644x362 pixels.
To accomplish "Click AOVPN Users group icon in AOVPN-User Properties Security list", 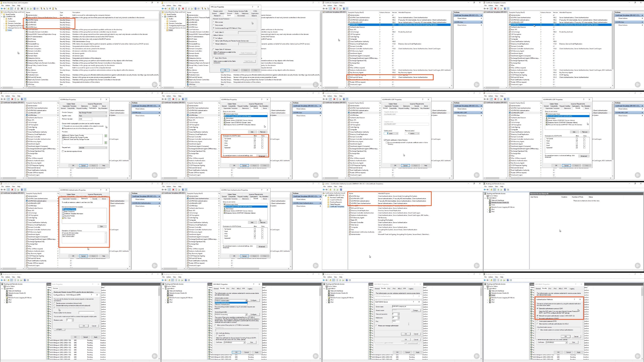I will coord(225,116).
